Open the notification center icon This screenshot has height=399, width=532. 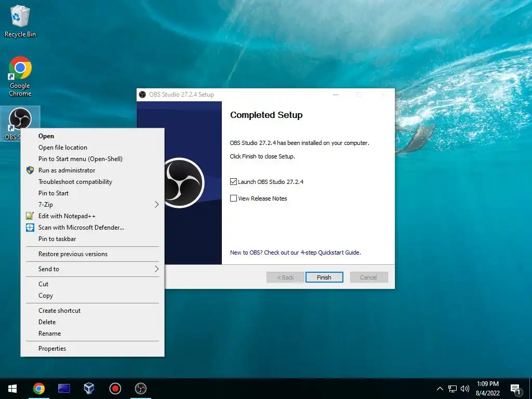click(515, 389)
